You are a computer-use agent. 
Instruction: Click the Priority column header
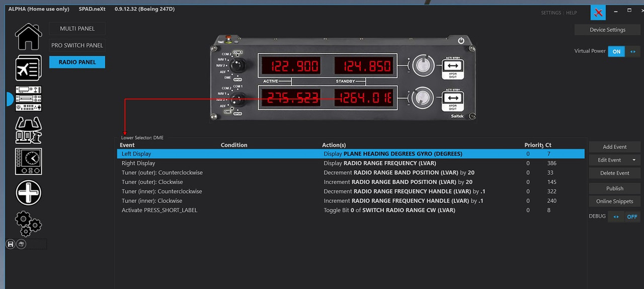534,145
